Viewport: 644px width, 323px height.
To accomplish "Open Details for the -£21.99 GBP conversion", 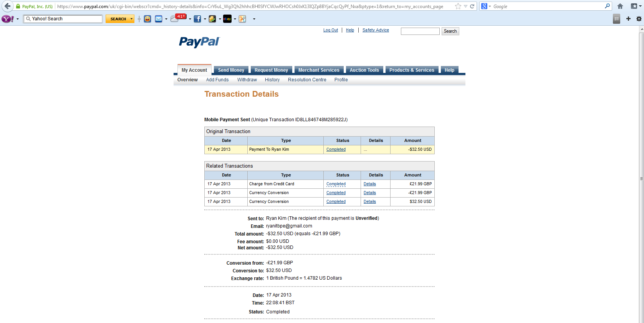I will pyautogui.click(x=370, y=193).
